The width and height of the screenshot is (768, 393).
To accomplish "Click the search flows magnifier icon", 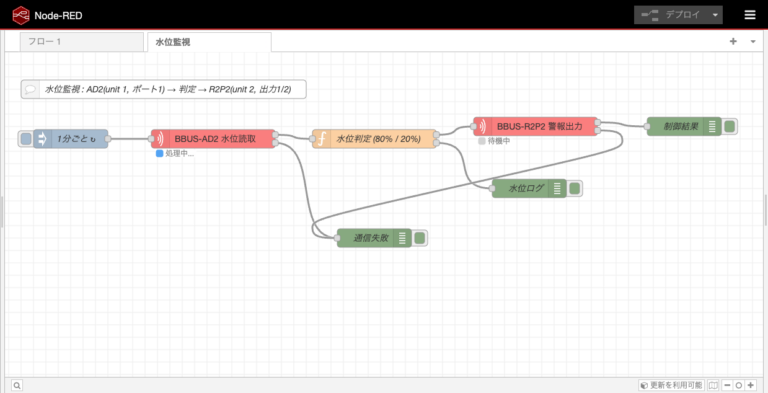I will tap(16, 386).
